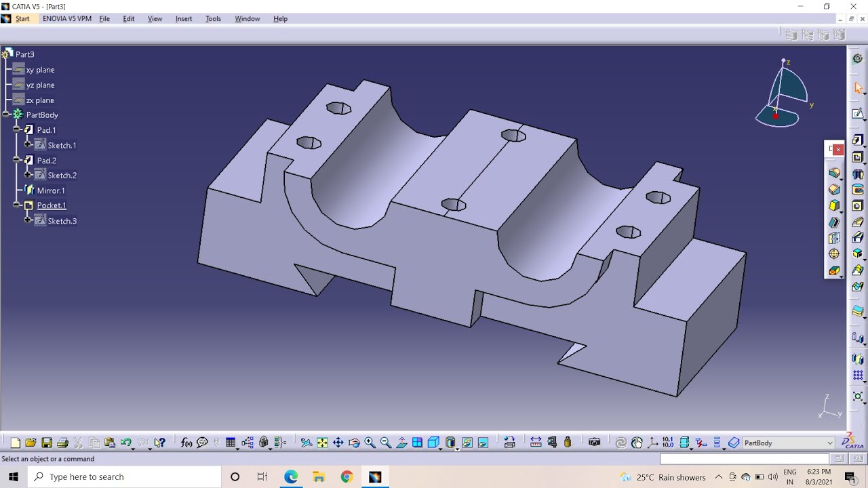This screenshot has height=488, width=868.
Task: Click the Paste clipboard icon
Action: (x=109, y=443)
